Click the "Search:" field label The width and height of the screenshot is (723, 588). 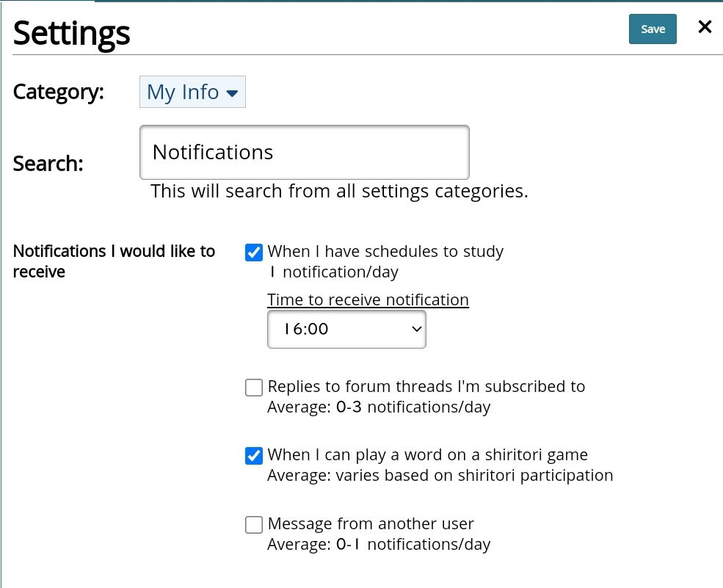[x=48, y=163]
